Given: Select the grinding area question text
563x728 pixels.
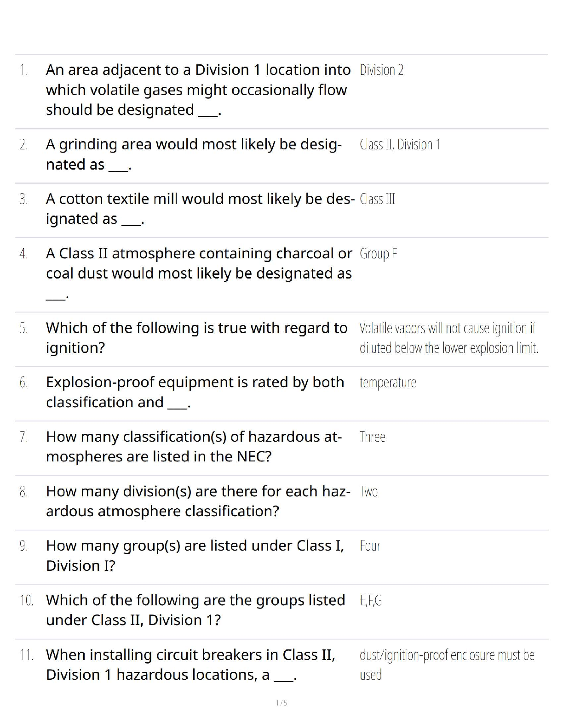Looking at the screenshot, I should (194, 154).
